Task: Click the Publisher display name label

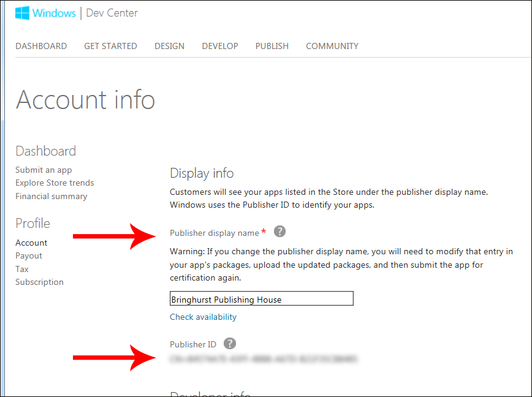Action: [215, 233]
